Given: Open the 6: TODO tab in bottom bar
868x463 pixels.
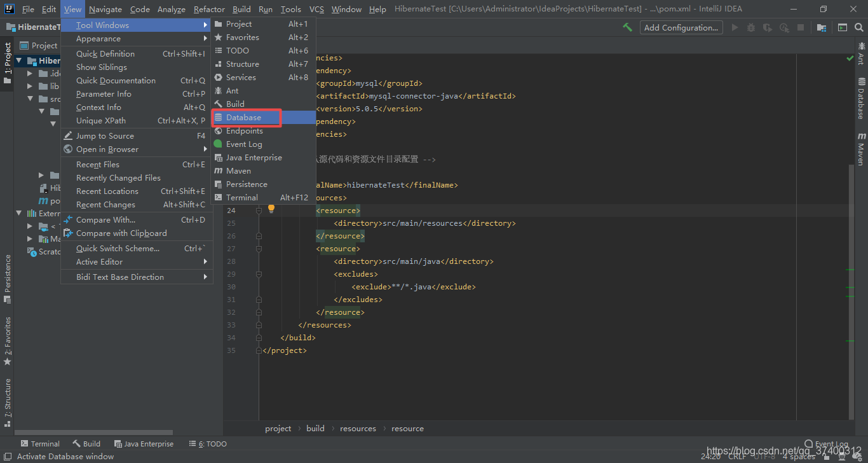Looking at the screenshot, I should [x=208, y=444].
